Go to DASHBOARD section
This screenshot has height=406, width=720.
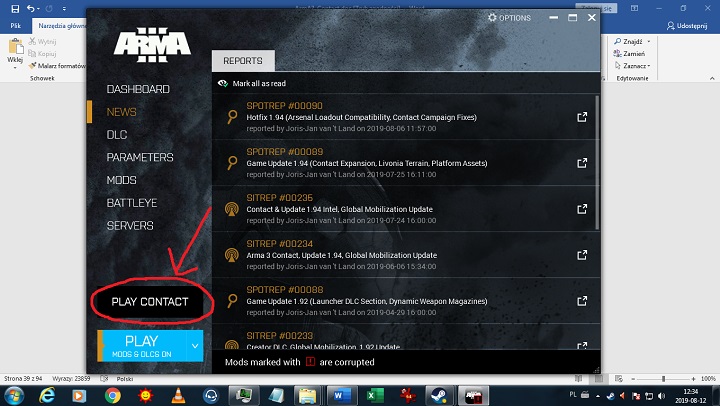click(138, 89)
